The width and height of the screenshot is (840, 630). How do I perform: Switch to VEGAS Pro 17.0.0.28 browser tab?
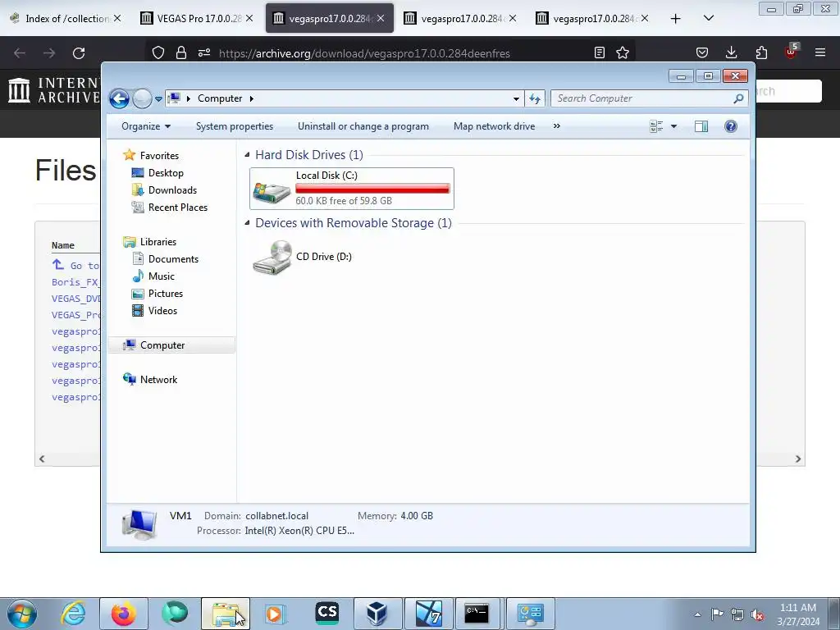pos(199,18)
